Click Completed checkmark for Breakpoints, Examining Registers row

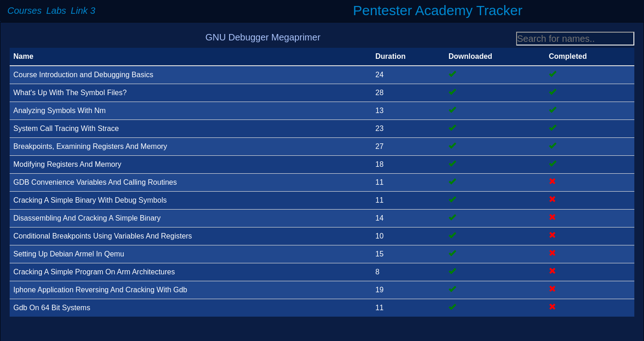[x=552, y=146]
